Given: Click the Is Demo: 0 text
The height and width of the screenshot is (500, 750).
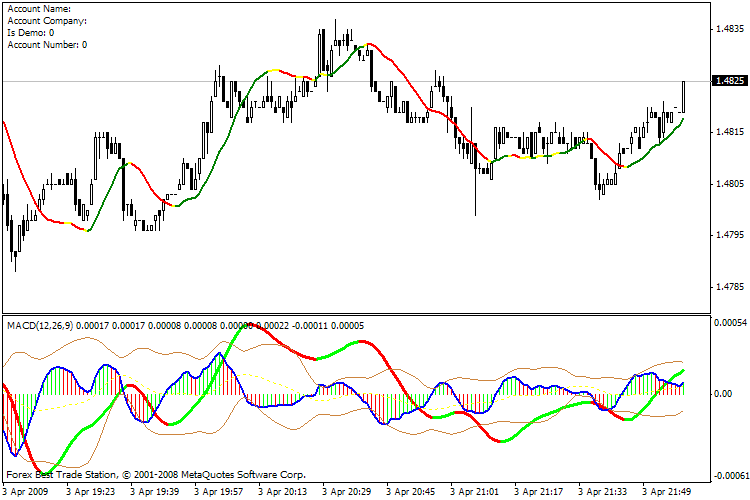Looking at the screenshot, I should (x=30, y=33).
